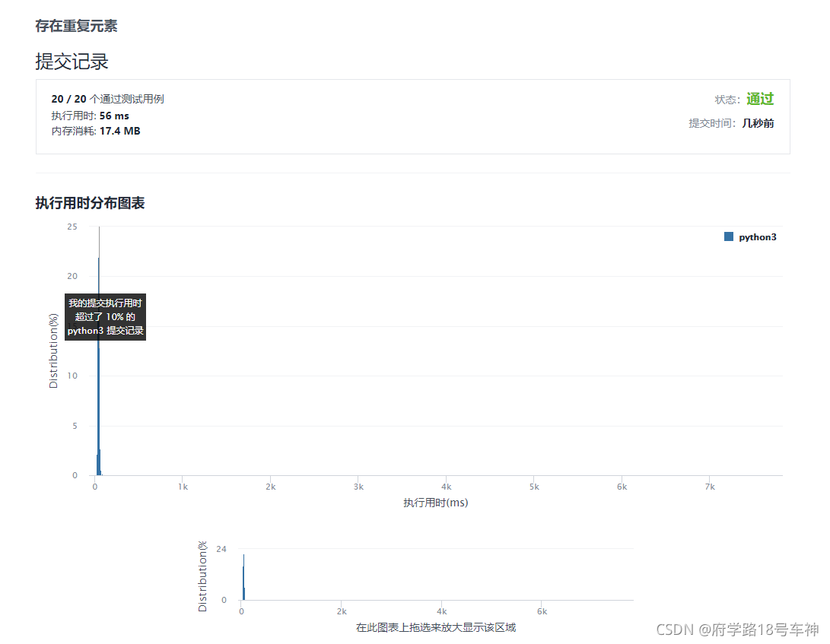Toggle the python3 legend series swatch
The width and height of the screenshot is (830, 644).
[728, 236]
